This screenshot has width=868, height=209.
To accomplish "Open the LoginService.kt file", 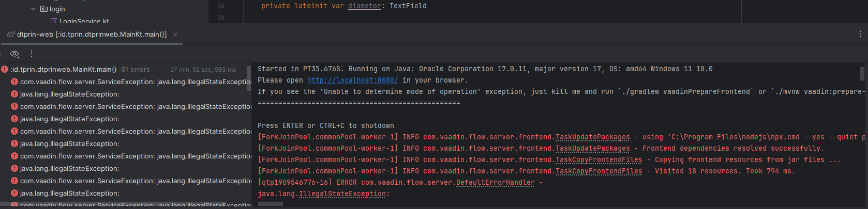I will tap(83, 21).
